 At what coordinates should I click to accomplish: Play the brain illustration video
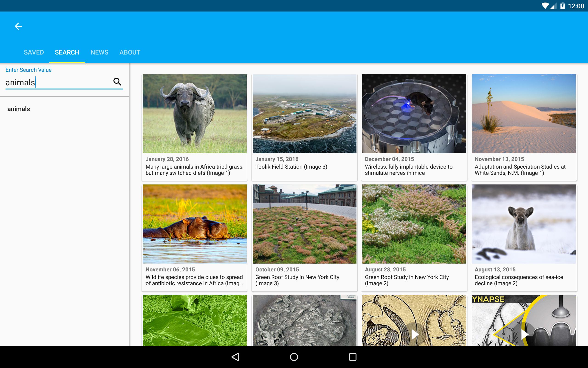(x=414, y=334)
